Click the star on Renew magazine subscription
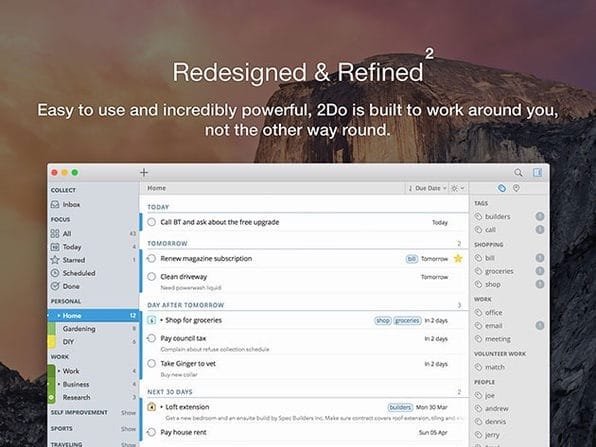 [x=458, y=258]
